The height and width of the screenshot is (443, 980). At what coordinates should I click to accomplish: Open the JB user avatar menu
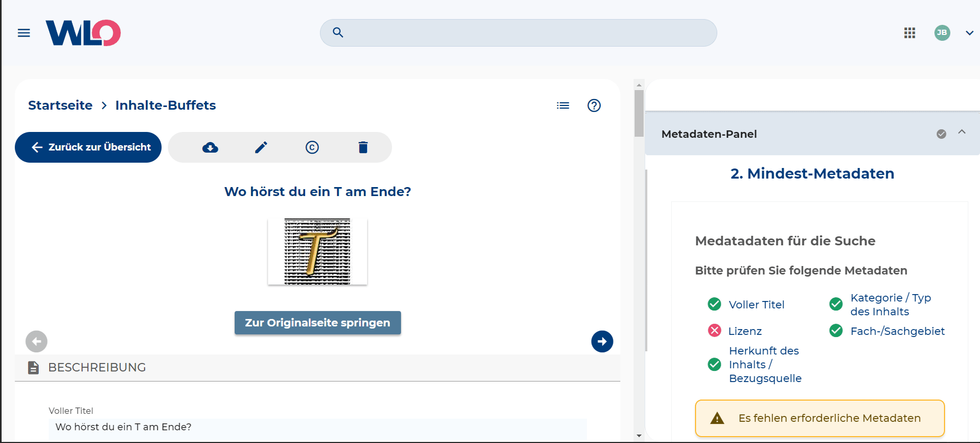[942, 33]
